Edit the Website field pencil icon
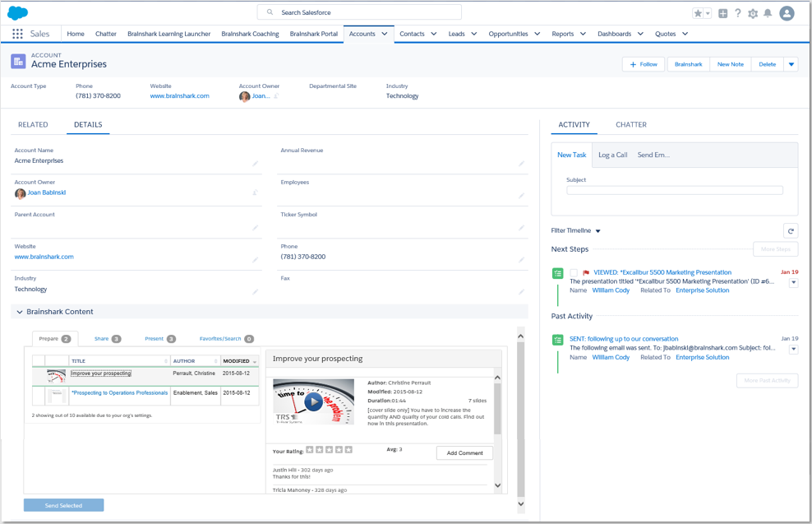Screen dimensions: 812x524 [256, 260]
